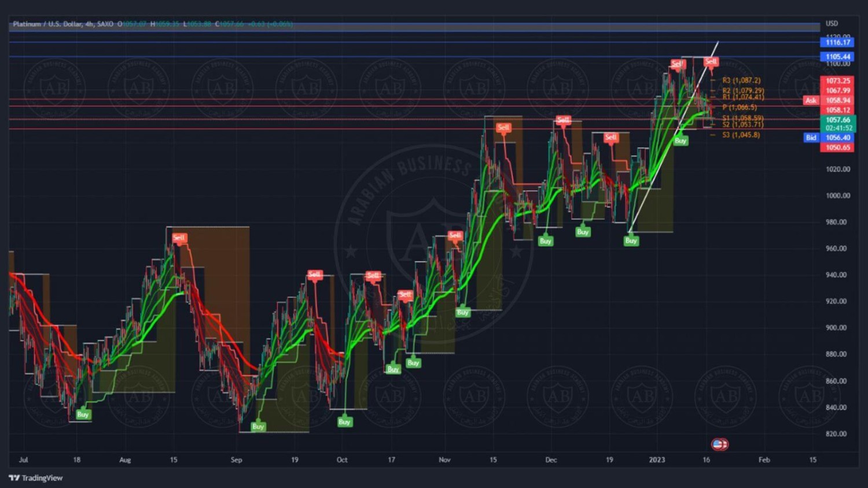Click the 1000.00 price axis label
Image resolution: width=868 pixels, height=488 pixels.
coord(837,196)
